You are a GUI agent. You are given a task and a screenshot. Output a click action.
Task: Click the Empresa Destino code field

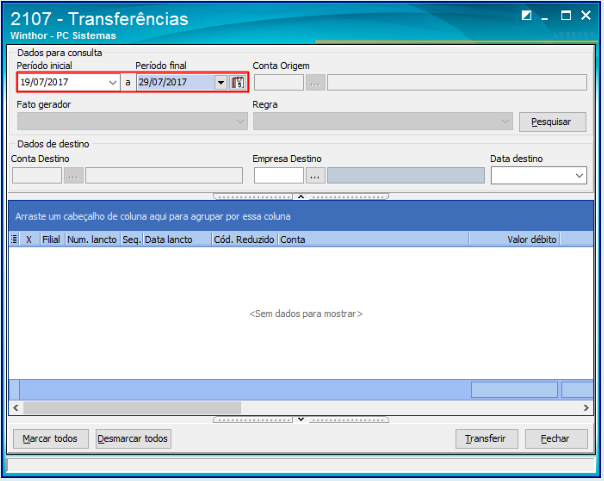pos(279,176)
